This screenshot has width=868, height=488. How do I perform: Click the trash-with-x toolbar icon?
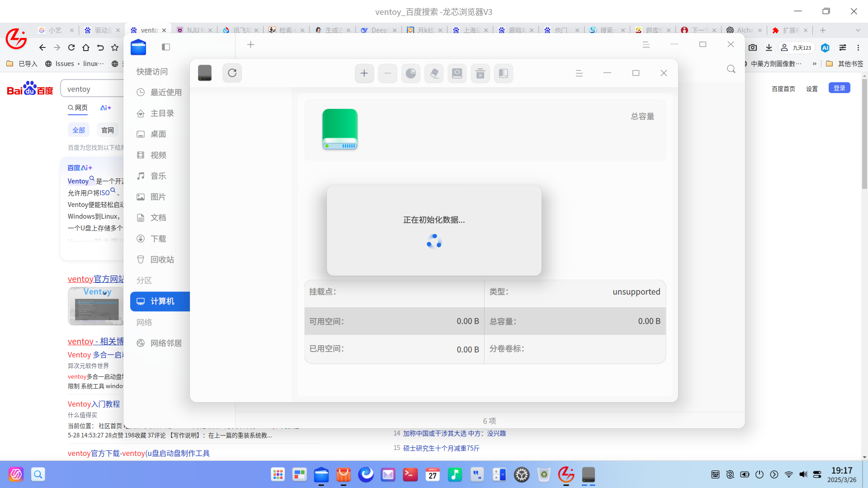[480, 73]
